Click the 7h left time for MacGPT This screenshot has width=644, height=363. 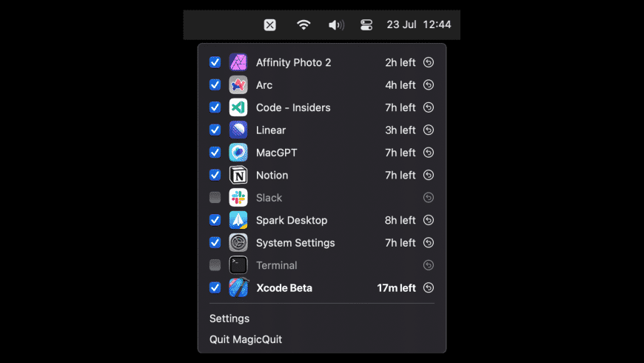pos(400,153)
